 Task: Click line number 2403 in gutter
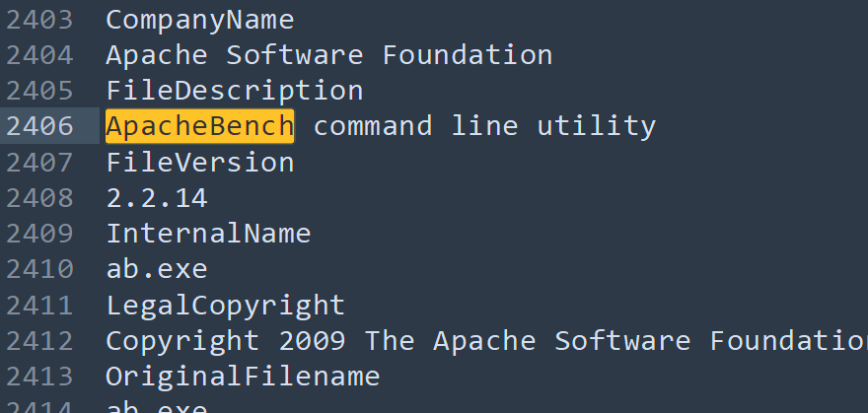point(39,21)
